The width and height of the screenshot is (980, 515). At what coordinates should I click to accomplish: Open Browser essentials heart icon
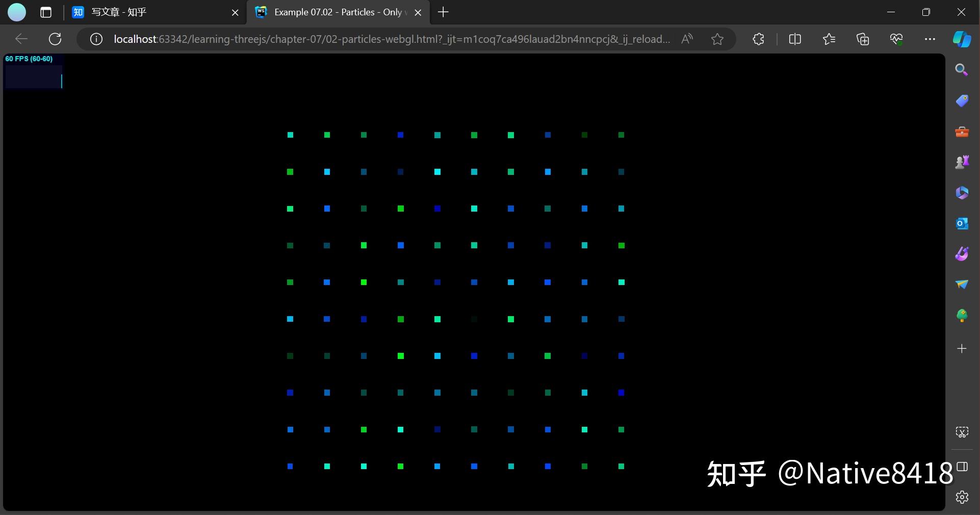pos(897,39)
